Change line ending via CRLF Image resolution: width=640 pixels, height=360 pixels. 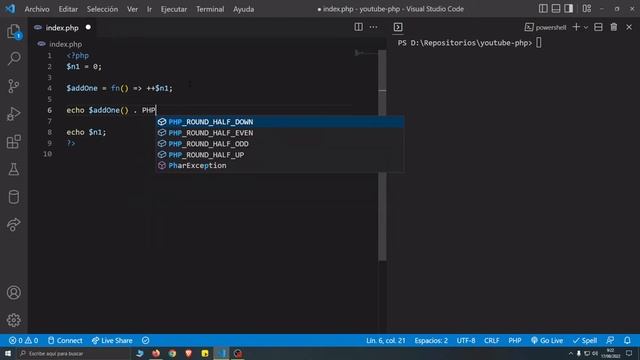point(491,340)
